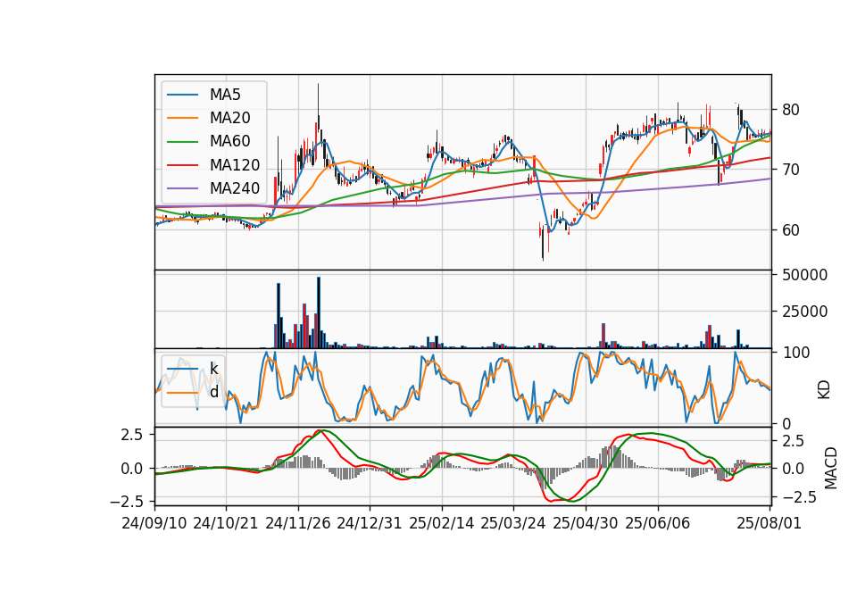Click the MA60 legend label
The width and height of the screenshot is (857, 616).
(x=229, y=141)
